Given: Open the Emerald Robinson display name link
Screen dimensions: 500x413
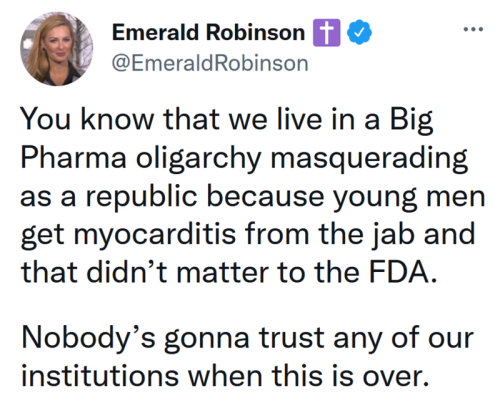Looking at the screenshot, I should point(209,33).
